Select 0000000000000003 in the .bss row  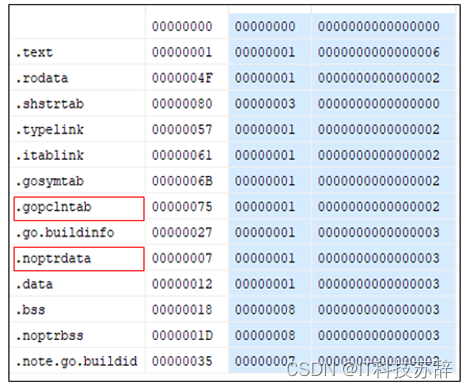(379, 310)
